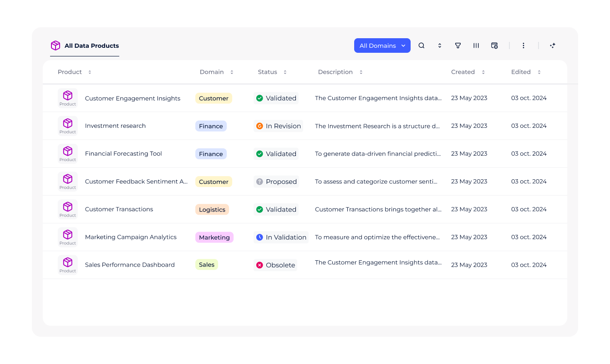Open Customer Transactions product name
This screenshot has height=364, width=610.
coord(119,209)
